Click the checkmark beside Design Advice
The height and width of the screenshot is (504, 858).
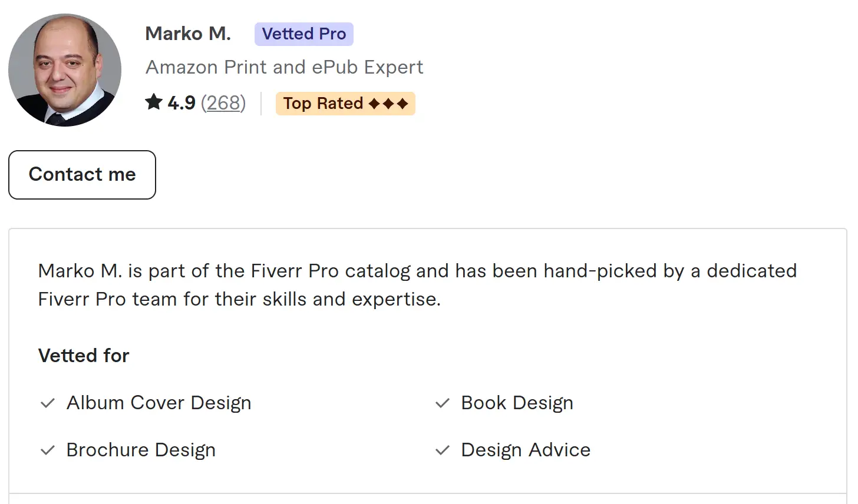coord(443,450)
